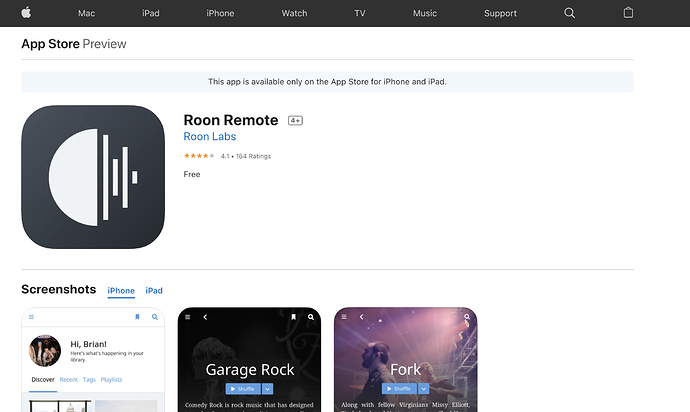The image size is (690, 412).
Task: Switch to iPad screenshots tab
Action: pyautogui.click(x=154, y=291)
